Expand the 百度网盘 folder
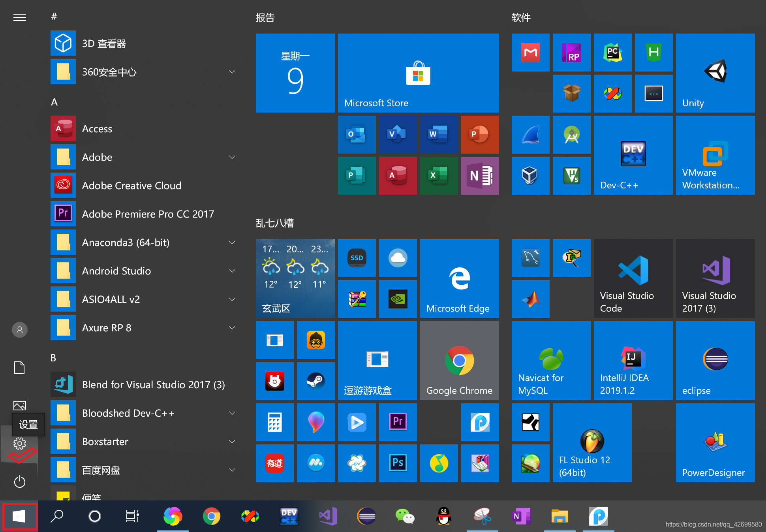The image size is (766, 532). pyautogui.click(x=145, y=470)
